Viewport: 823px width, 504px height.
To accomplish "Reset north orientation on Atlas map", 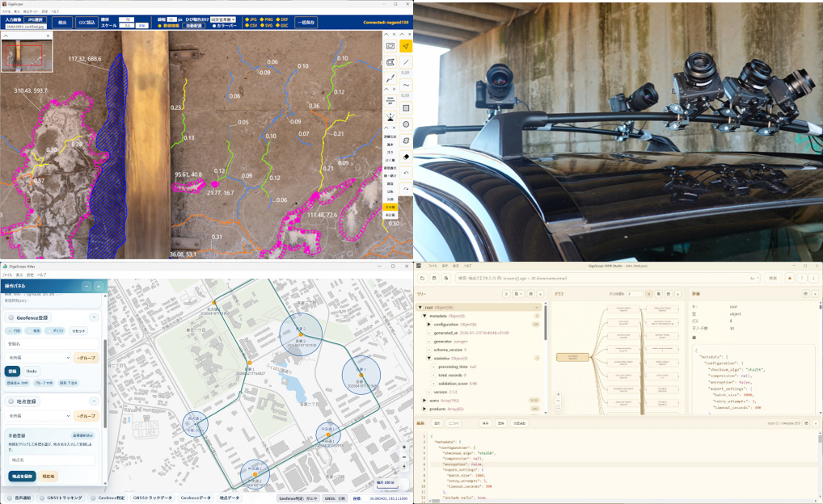I will point(404,467).
